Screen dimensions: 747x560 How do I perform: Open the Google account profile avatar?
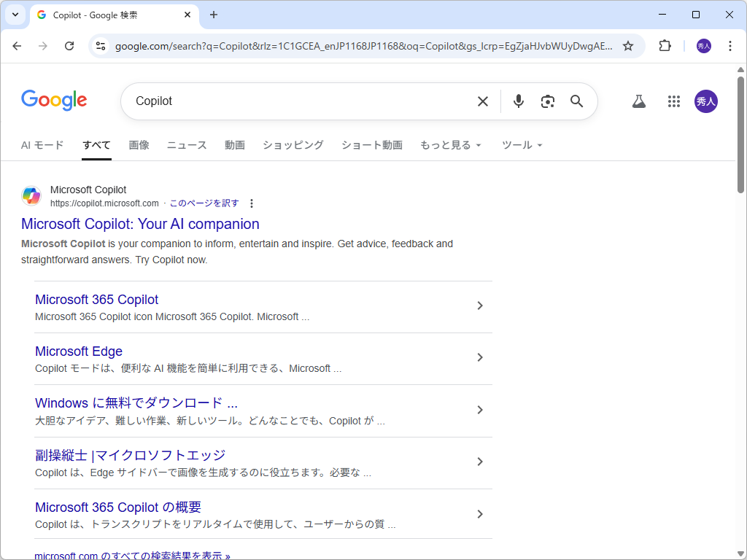coord(705,101)
